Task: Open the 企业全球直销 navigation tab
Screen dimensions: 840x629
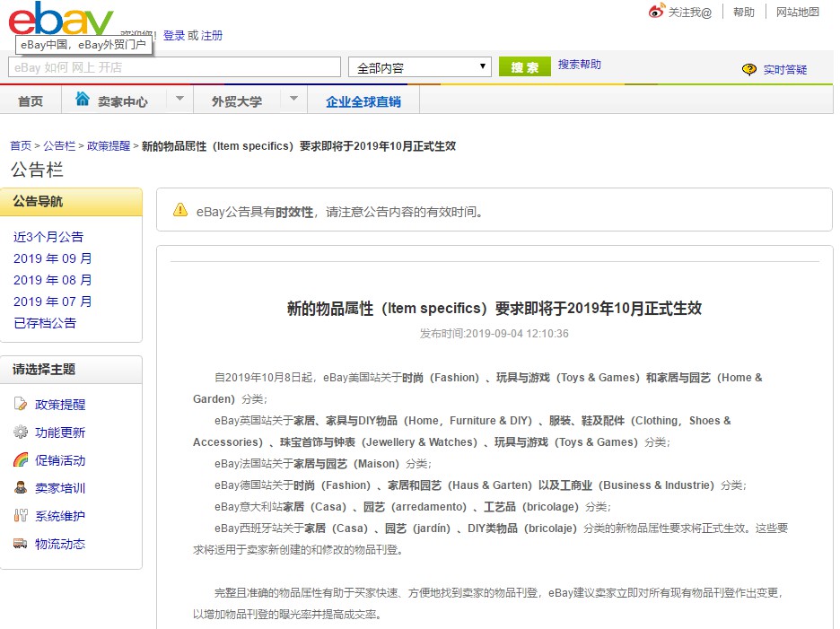Action: coord(363,101)
